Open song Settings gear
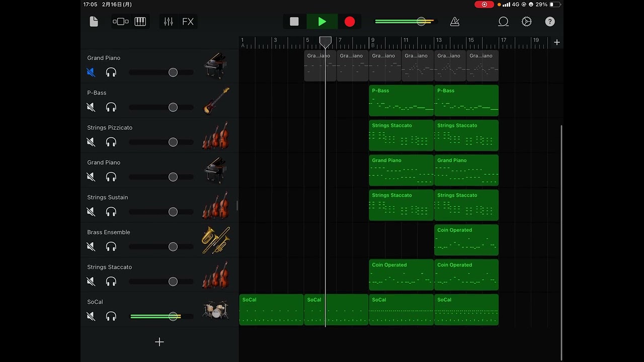Image resolution: width=644 pixels, height=362 pixels. (527, 22)
